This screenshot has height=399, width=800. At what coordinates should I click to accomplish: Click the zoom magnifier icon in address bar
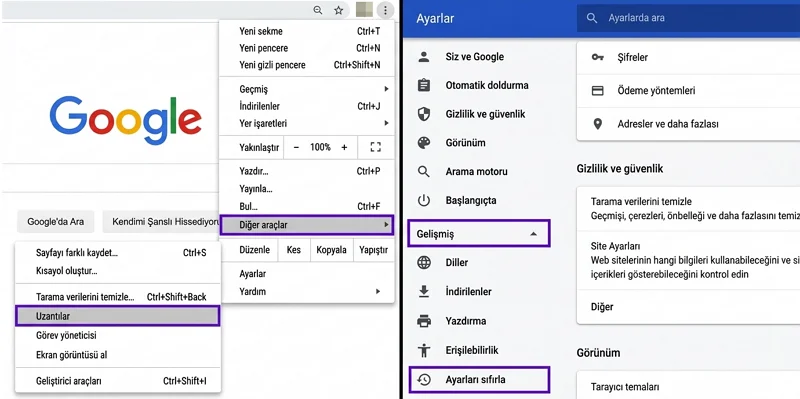point(318,10)
